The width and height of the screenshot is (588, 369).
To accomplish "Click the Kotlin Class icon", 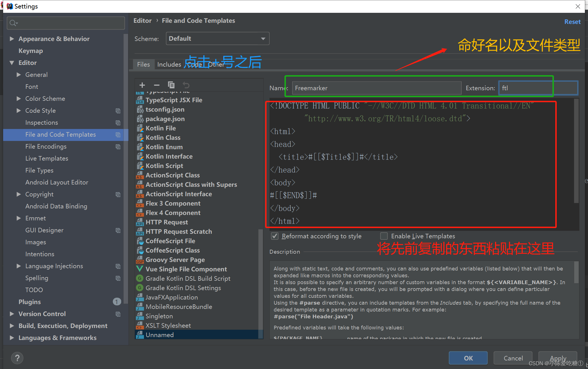I will pyautogui.click(x=140, y=138).
